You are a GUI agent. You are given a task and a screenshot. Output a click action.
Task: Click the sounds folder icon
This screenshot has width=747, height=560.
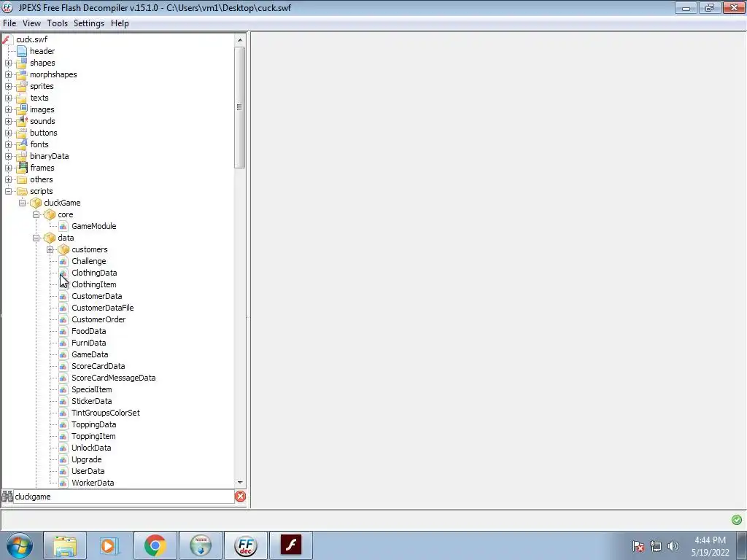[x=22, y=121]
